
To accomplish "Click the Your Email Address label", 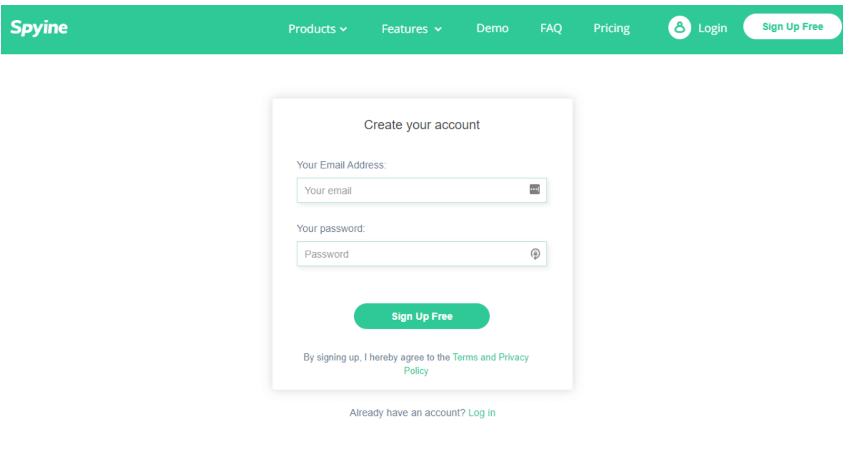I will [x=341, y=165].
